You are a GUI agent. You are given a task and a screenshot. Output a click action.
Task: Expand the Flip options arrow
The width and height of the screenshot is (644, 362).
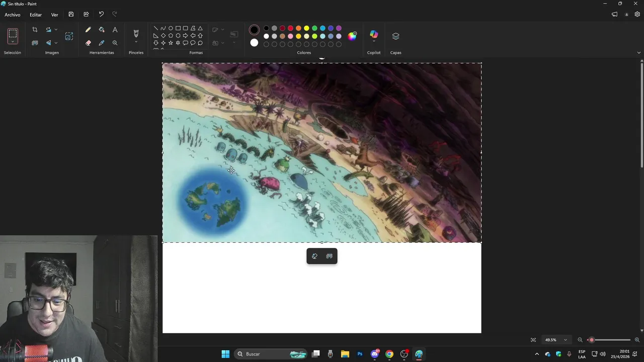[x=56, y=43]
